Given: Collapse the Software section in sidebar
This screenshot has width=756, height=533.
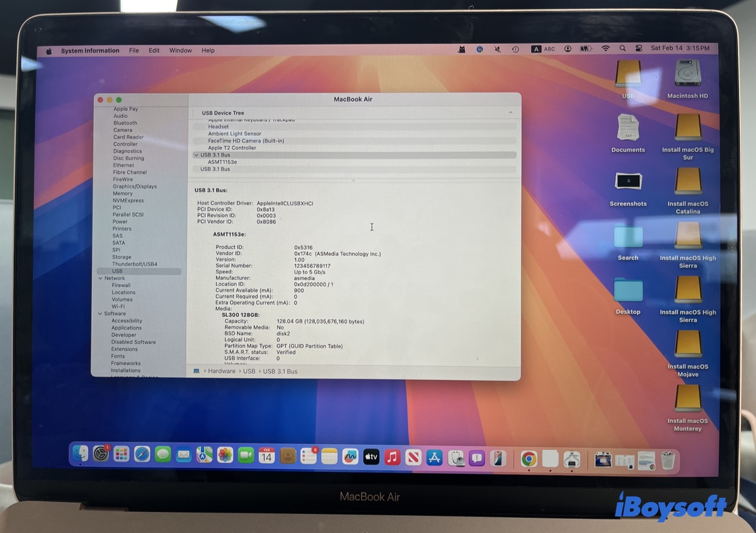Looking at the screenshot, I should click(x=100, y=314).
